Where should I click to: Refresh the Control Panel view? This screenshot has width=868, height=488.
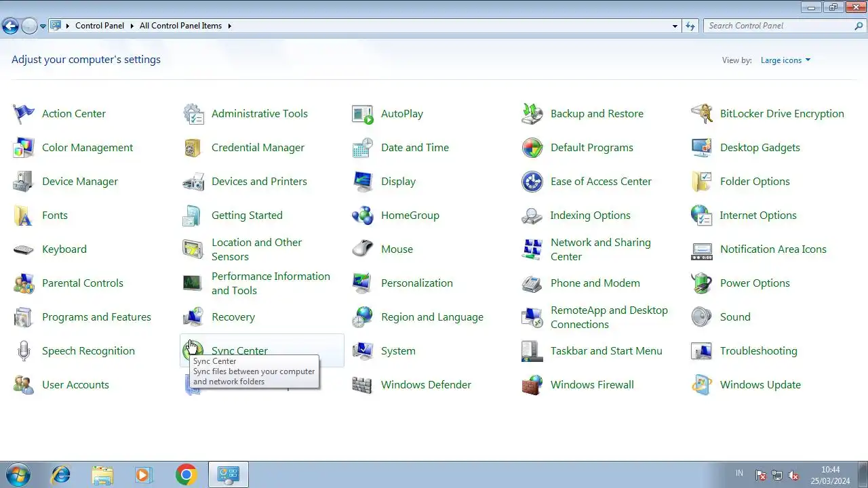coord(690,26)
